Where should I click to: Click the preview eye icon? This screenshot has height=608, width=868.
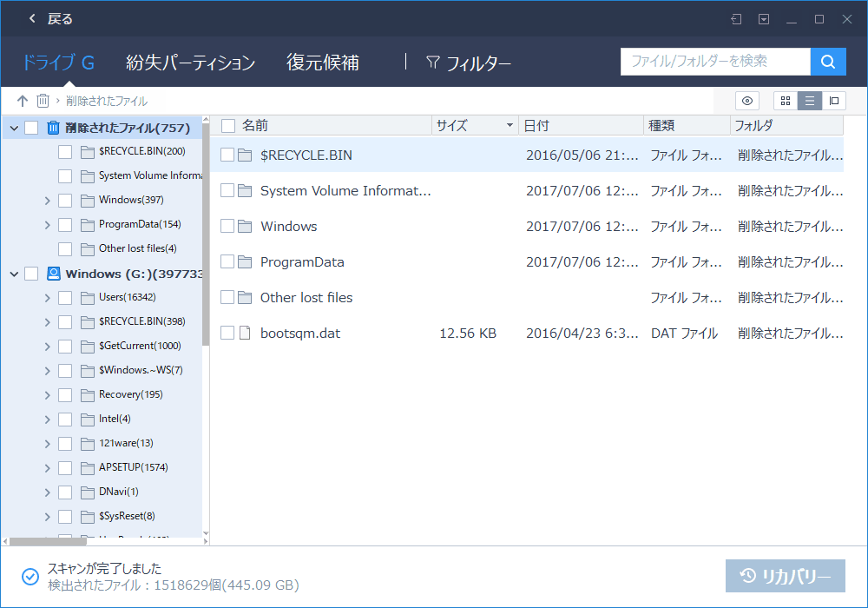click(x=747, y=101)
